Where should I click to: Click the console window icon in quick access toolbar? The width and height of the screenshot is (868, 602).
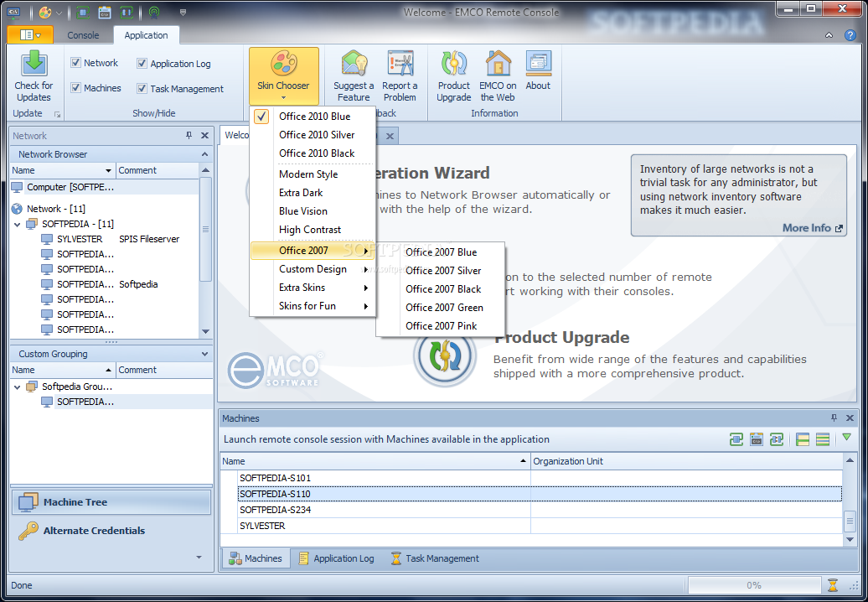click(104, 12)
